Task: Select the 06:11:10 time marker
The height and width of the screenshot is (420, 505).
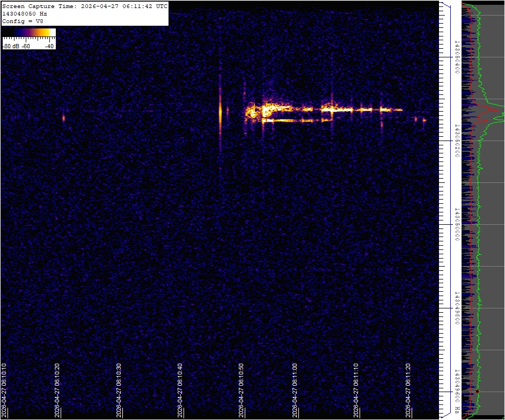Action: click(x=357, y=390)
